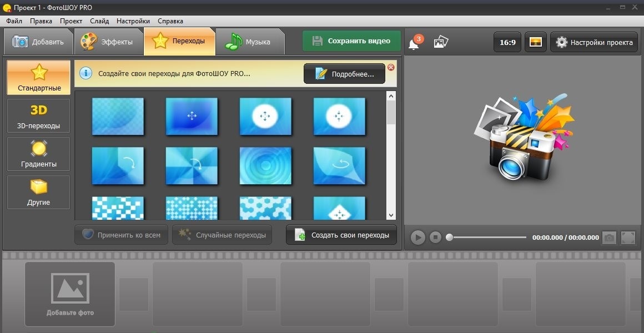Click the Добавьте фото slide placeholder

point(70,294)
